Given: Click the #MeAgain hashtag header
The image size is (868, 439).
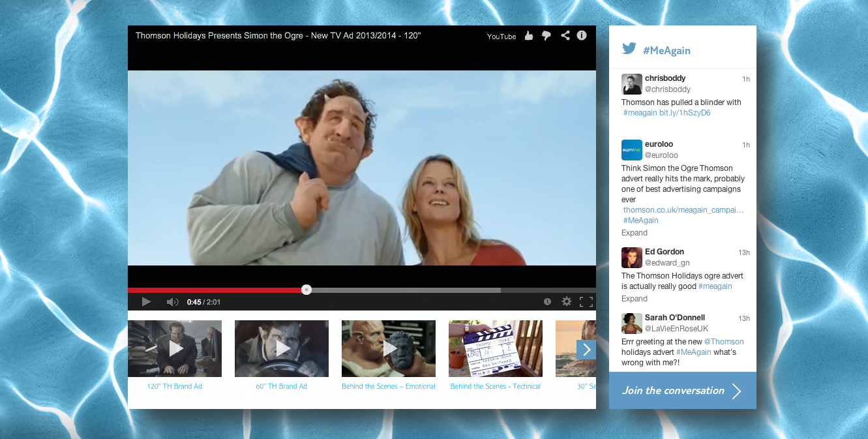Looking at the screenshot, I should click(x=666, y=51).
